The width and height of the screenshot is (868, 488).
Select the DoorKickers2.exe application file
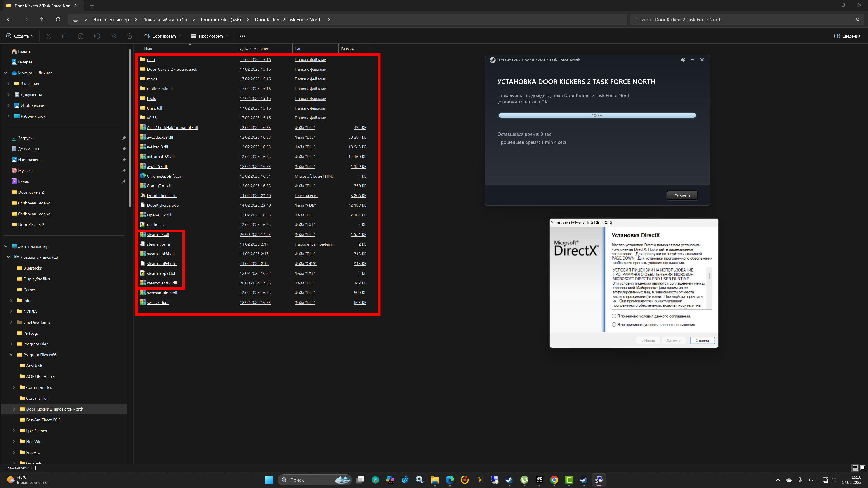[x=162, y=196]
